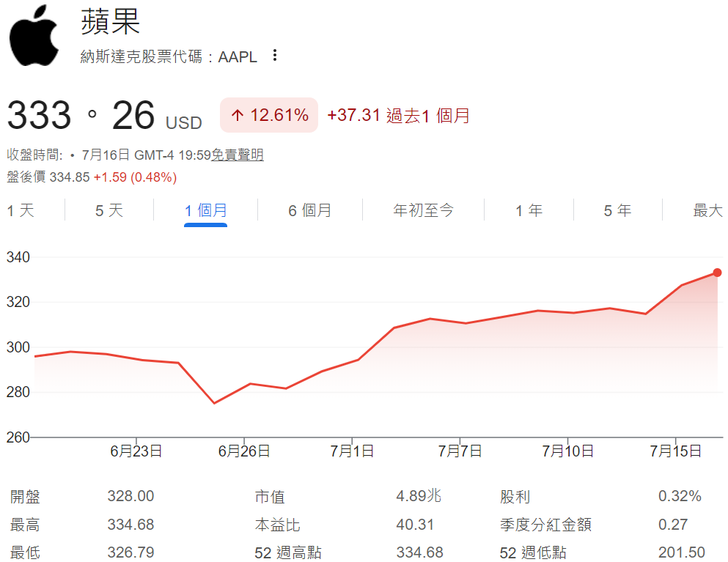
Task: Click the 市值 label
Action: click(270, 496)
